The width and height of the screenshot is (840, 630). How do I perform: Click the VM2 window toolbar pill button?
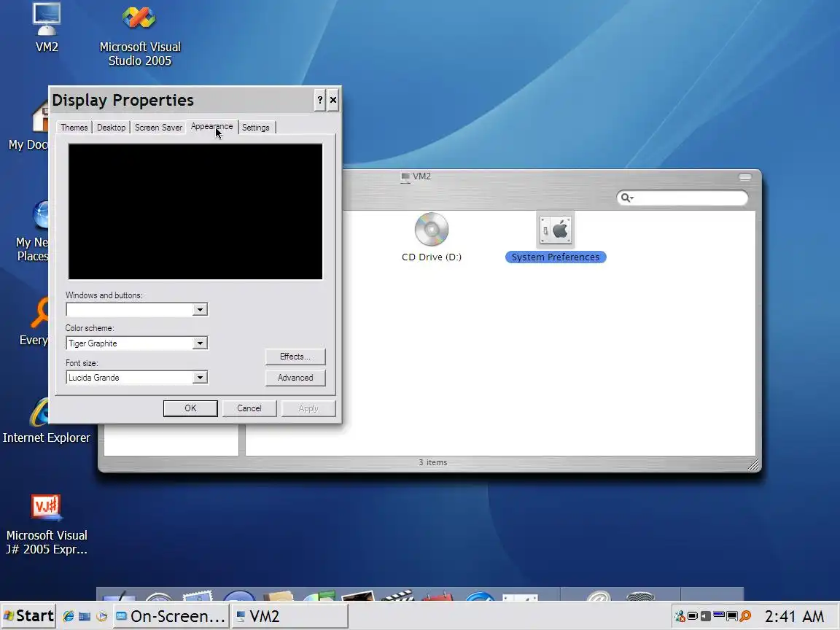pyautogui.click(x=745, y=176)
